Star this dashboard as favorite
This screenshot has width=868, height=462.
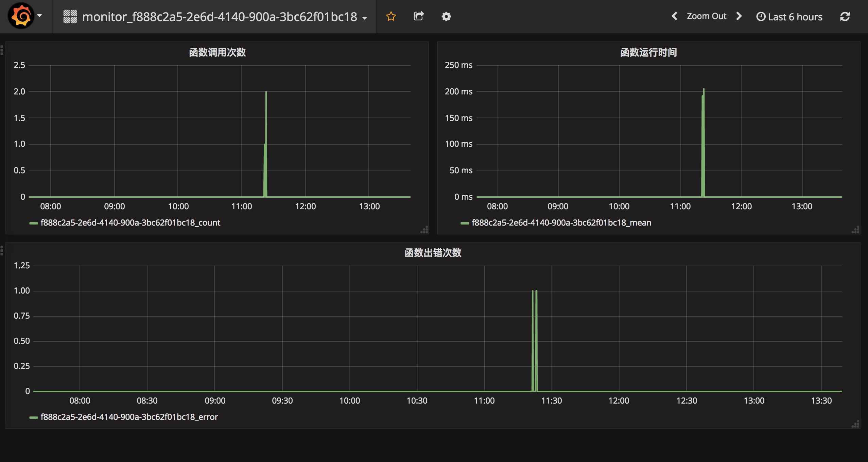391,16
